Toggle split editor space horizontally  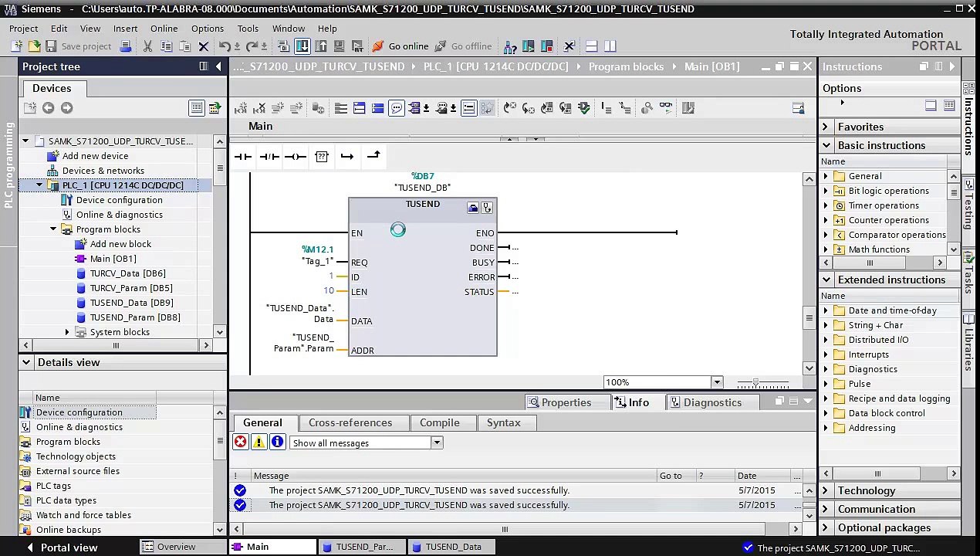591,46
